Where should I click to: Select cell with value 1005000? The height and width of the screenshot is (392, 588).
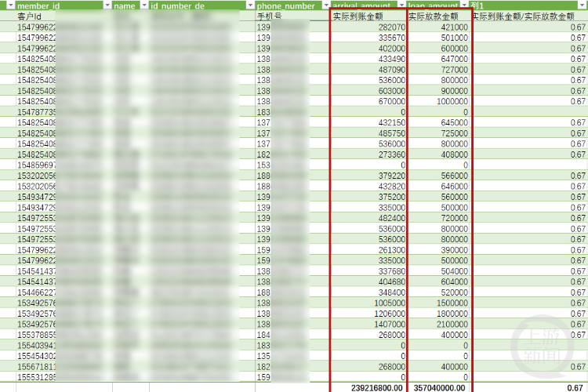[368, 303]
